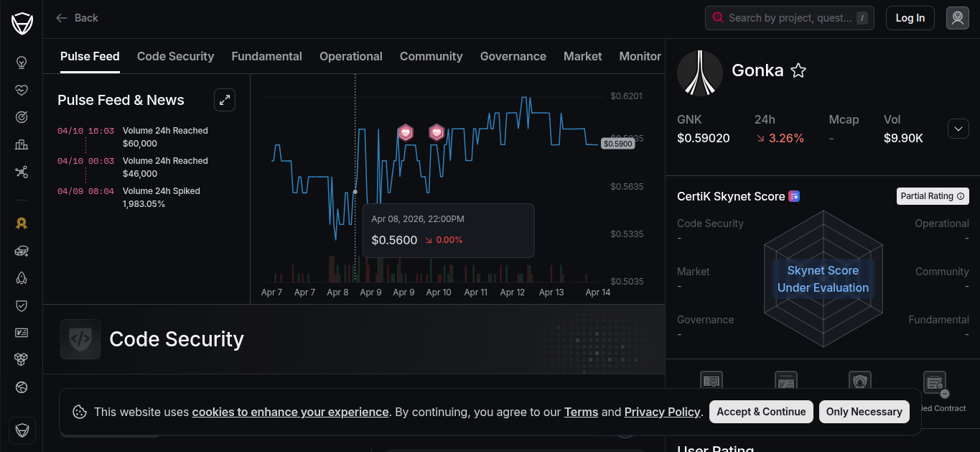980x452 pixels.
Task: Open the award ribbon sidebar icon
Action: point(22,223)
